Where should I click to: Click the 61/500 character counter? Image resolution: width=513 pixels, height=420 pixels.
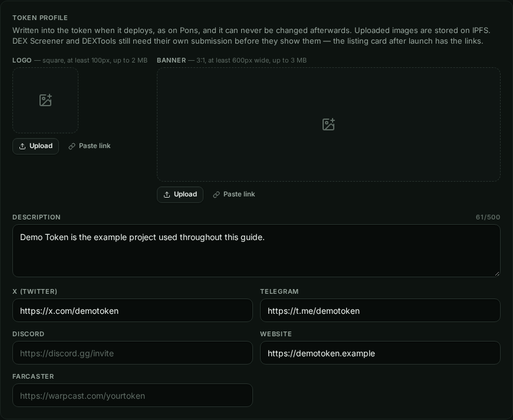(488, 217)
